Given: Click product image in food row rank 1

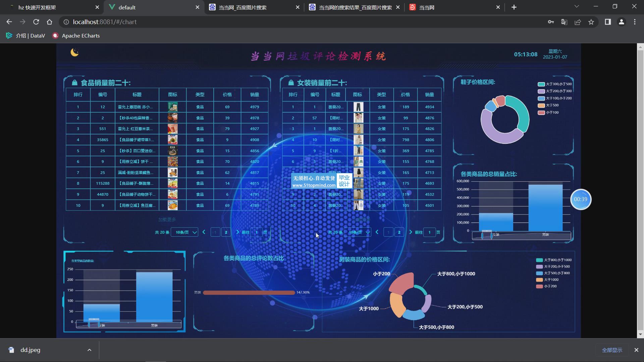Looking at the screenshot, I should (173, 107).
